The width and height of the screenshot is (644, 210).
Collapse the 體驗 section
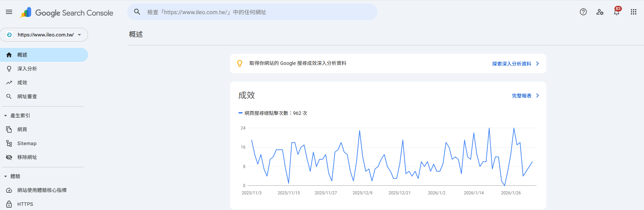pos(6,176)
